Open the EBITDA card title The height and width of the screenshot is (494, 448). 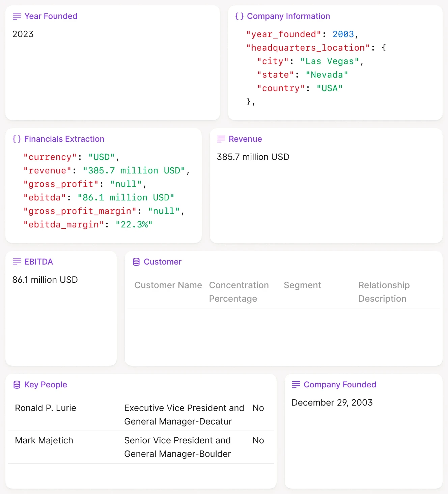click(x=38, y=262)
